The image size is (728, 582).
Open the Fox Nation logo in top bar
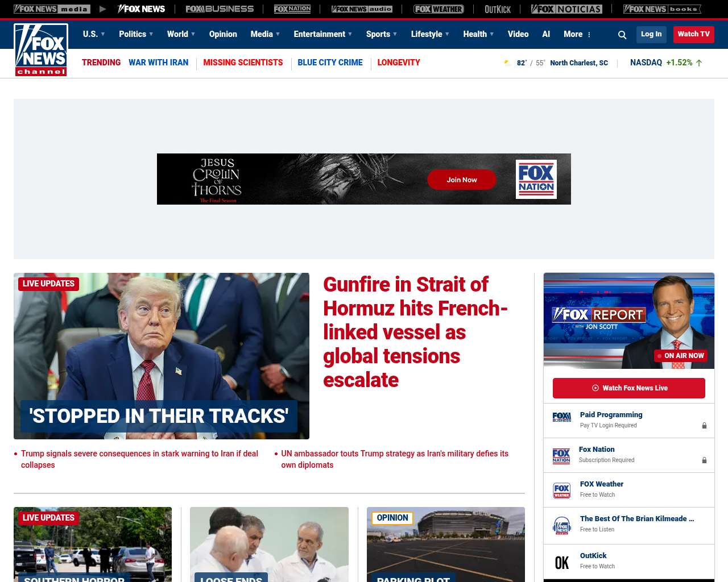pos(292,9)
